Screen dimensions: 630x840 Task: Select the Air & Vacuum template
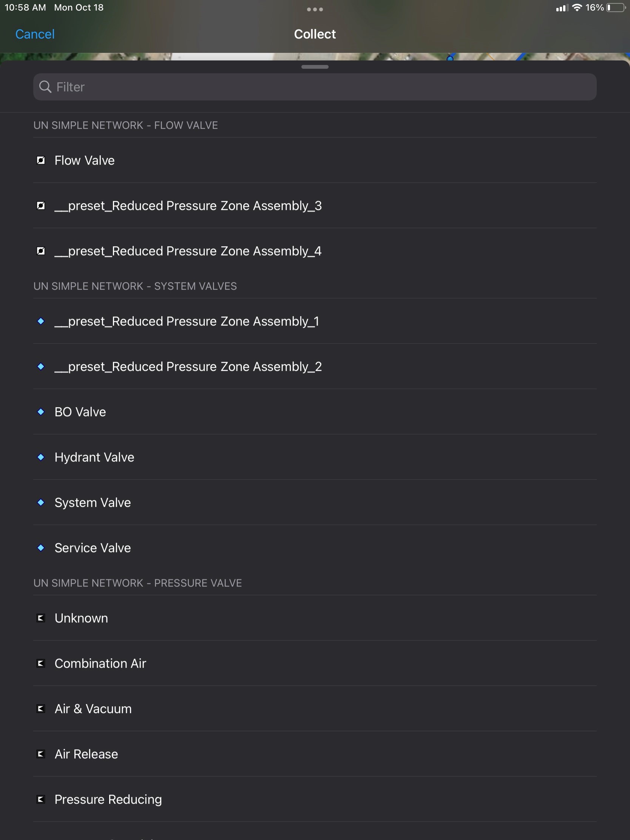(315, 709)
